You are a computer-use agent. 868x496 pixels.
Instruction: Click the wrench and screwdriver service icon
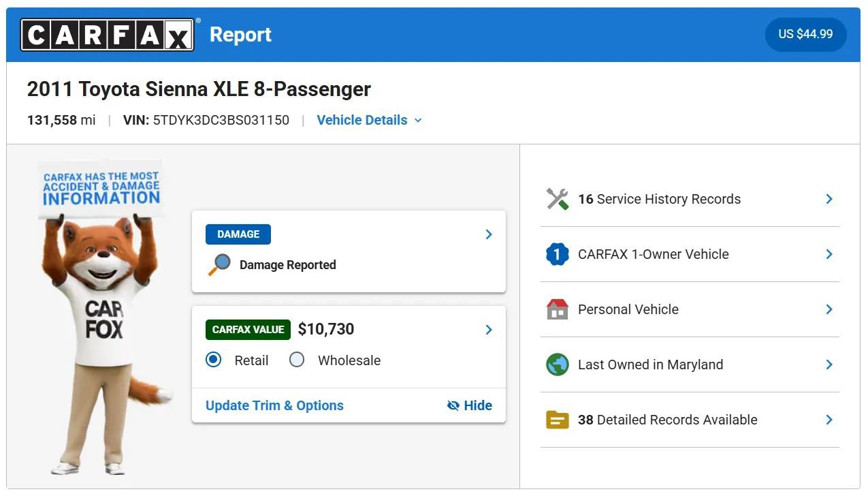[557, 199]
